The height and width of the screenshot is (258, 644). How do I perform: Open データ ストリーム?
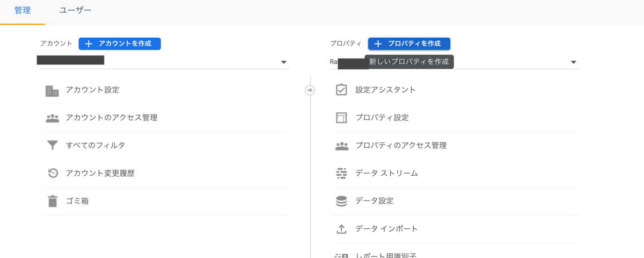tap(455, 173)
